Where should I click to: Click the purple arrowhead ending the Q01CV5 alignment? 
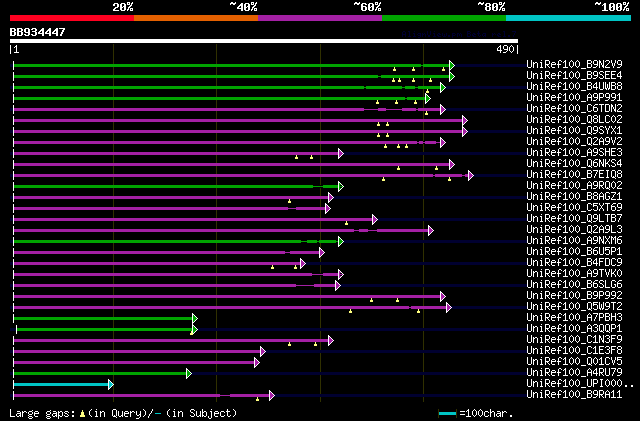pos(256,363)
